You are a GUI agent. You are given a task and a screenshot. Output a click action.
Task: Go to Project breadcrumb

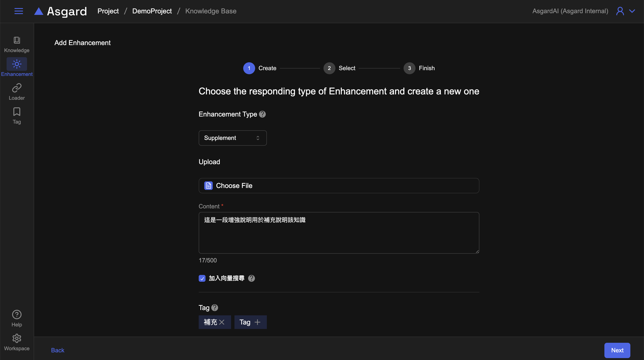[x=108, y=11]
